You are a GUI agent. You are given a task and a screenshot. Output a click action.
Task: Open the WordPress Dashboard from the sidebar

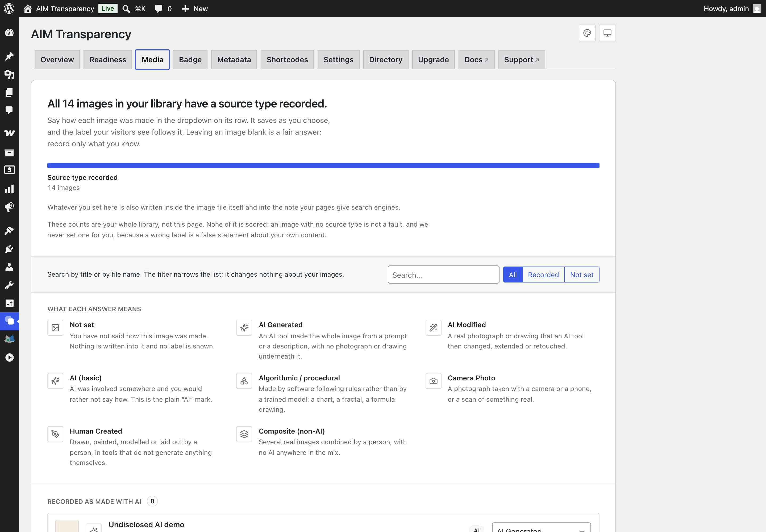[9, 32]
